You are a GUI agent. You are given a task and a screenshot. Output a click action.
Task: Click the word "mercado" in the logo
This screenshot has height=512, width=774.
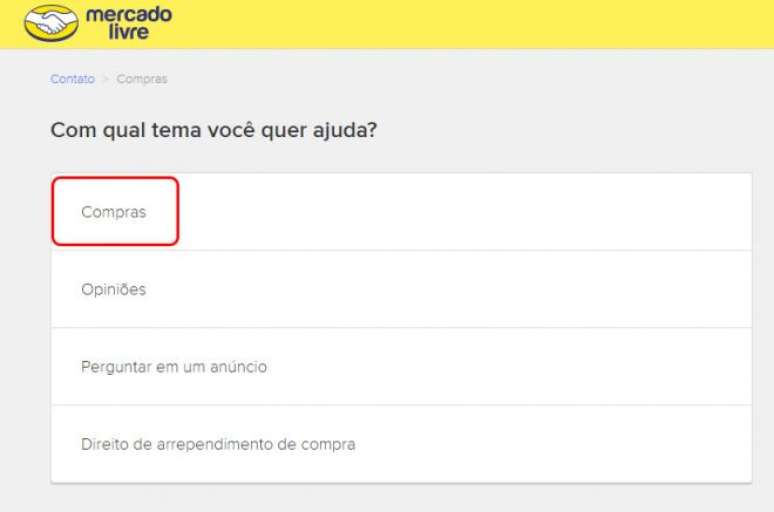129,14
